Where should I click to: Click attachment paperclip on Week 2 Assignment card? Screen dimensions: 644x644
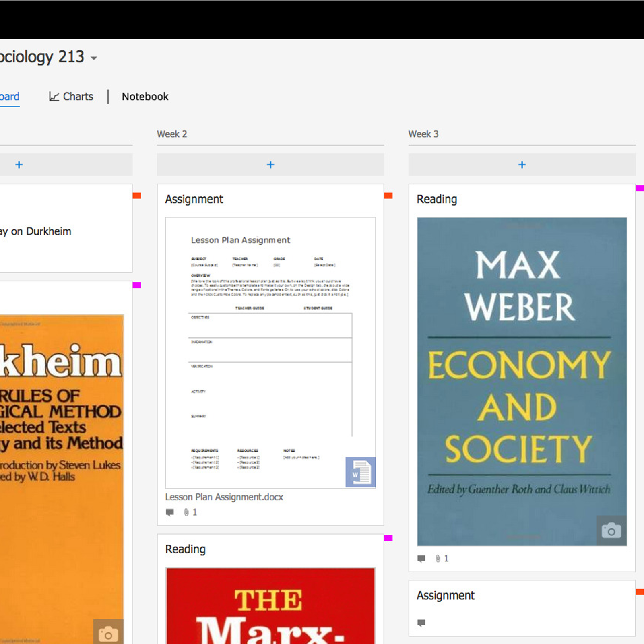pyautogui.click(x=186, y=512)
